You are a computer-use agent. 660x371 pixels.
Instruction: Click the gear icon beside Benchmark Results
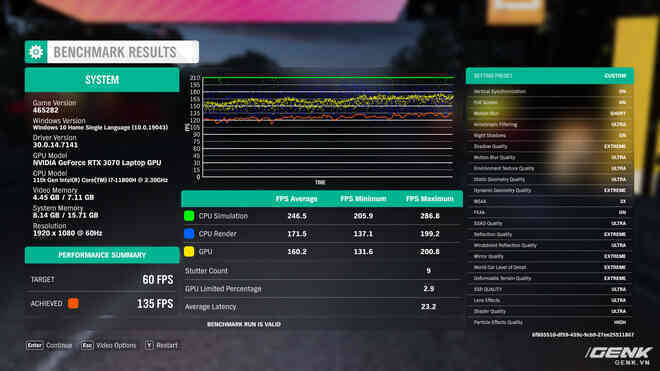click(36, 52)
